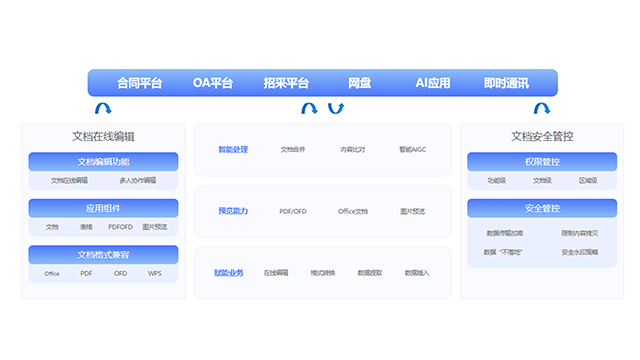Select 数据"不落地" under 安全管控
This screenshot has height=360, width=640.
pyautogui.click(x=503, y=252)
